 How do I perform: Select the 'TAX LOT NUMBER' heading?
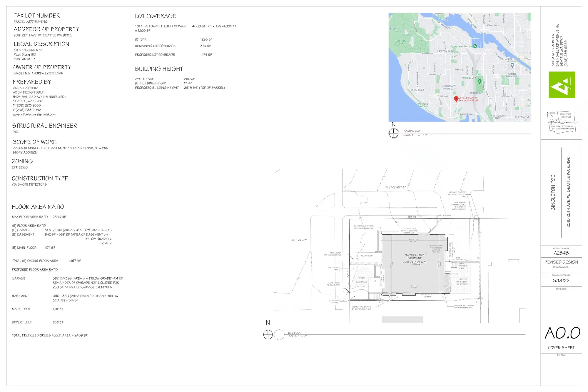37,16
